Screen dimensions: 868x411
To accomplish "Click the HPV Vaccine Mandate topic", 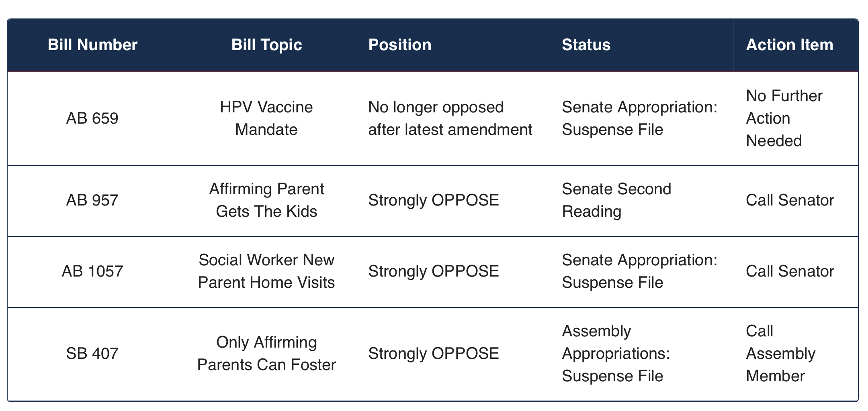I will pos(266,118).
